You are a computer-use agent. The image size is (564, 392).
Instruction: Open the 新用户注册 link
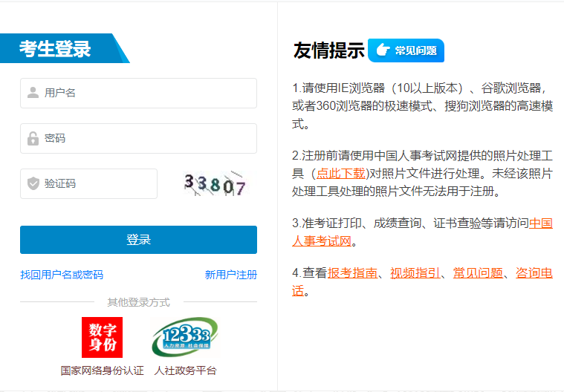[x=230, y=275]
